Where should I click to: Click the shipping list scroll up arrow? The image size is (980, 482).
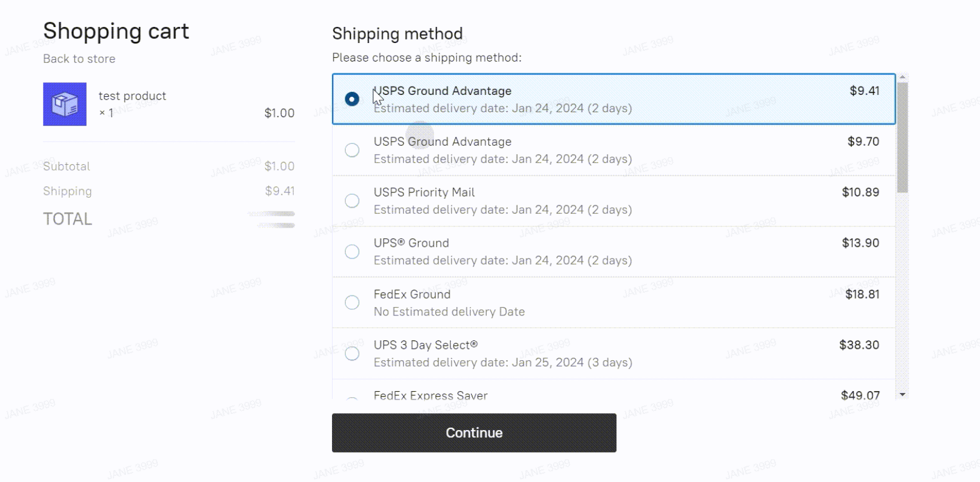(902, 77)
